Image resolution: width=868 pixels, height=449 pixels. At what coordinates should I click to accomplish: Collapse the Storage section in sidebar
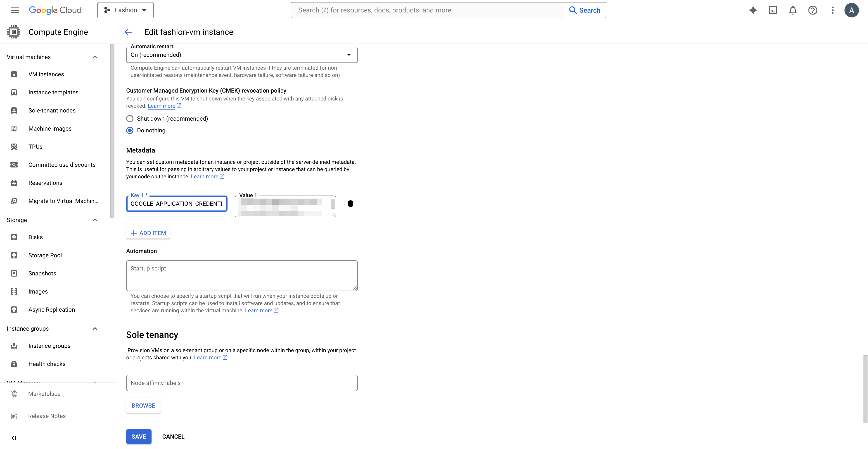click(95, 220)
